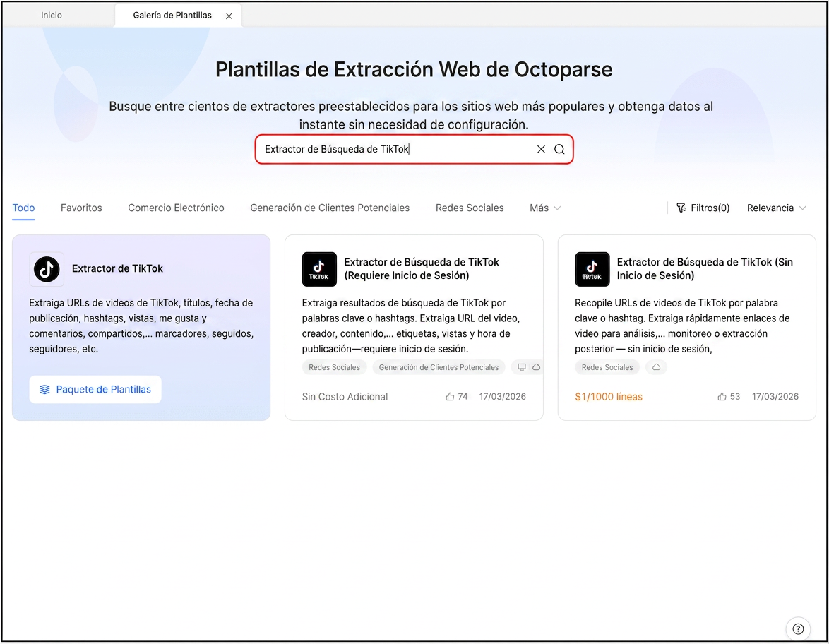Click 17/03/2026 date on Sin Costo Adicional card
The width and height of the screenshot is (829, 644).
(x=502, y=397)
